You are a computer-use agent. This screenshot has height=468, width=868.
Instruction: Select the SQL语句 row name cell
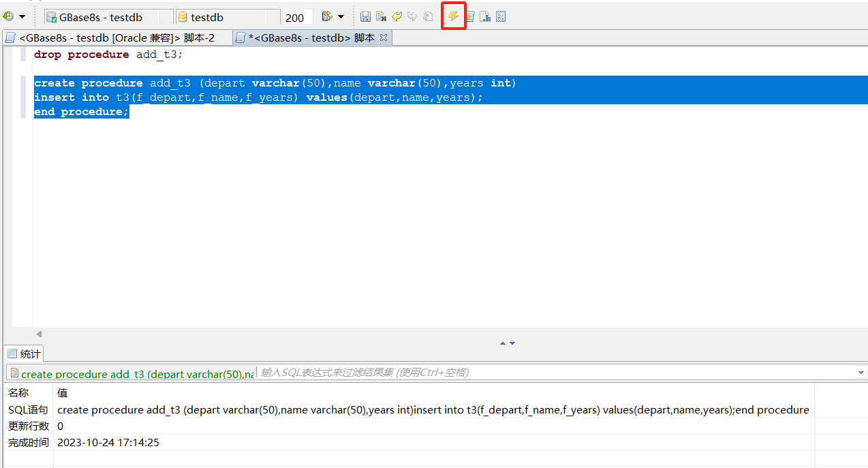click(x=28, y=410)
